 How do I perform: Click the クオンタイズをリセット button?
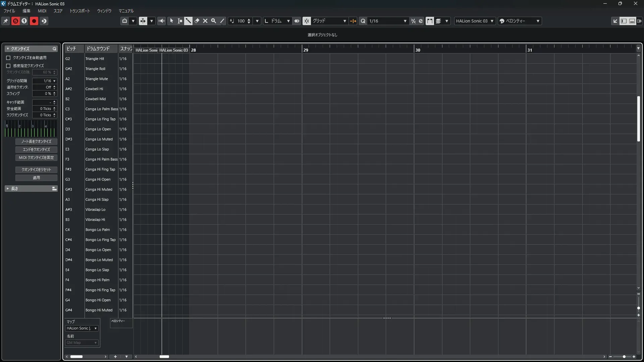(36, 170)
